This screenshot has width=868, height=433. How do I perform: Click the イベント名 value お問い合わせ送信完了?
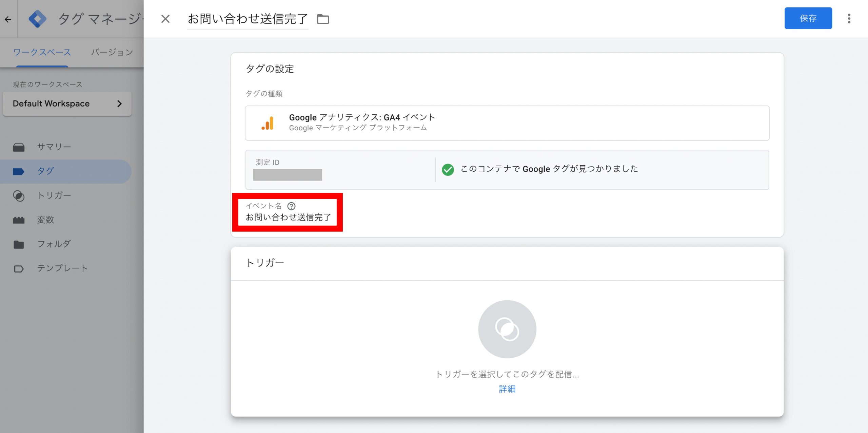[288, 217]
